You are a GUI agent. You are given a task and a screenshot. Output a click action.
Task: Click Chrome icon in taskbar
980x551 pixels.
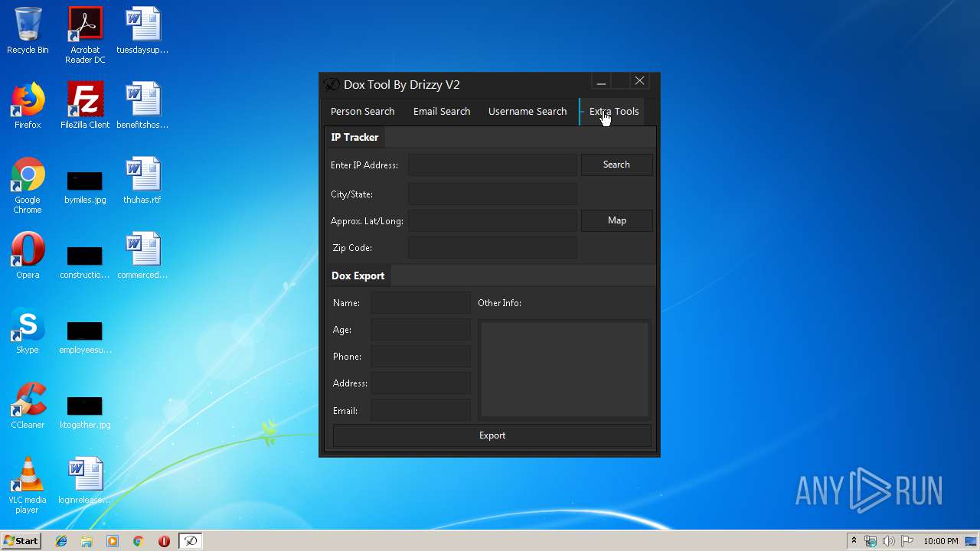pyautogui.click(x=138, y=541)
